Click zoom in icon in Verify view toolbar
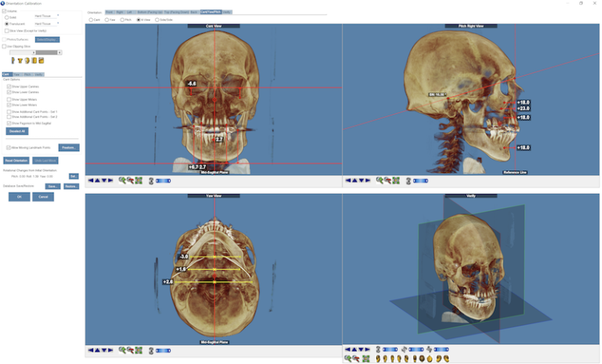 click(x=348, y=359)
